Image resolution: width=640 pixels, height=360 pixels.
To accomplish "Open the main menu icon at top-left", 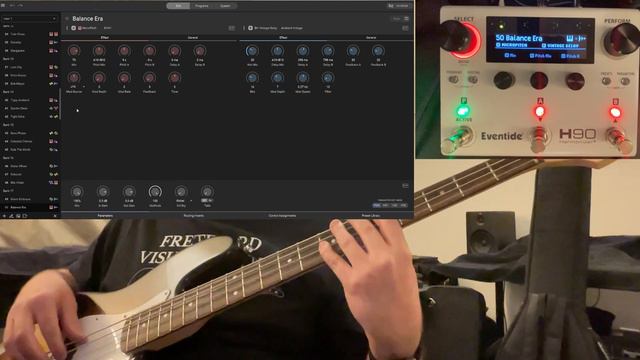I will point(3,5).
